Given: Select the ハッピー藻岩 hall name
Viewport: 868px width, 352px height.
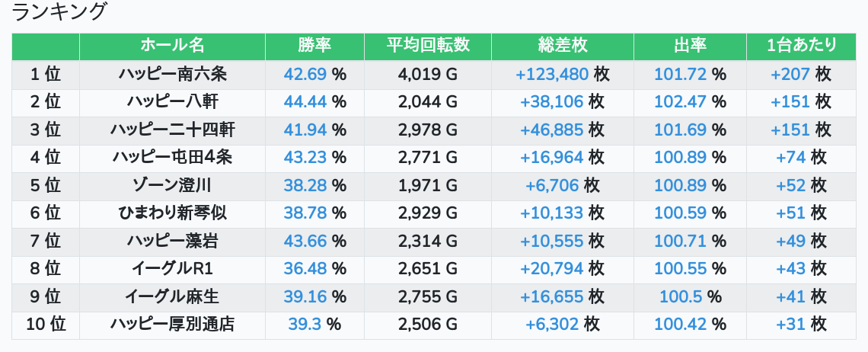Looking at the screenshot, I should [x=172, y=242].
